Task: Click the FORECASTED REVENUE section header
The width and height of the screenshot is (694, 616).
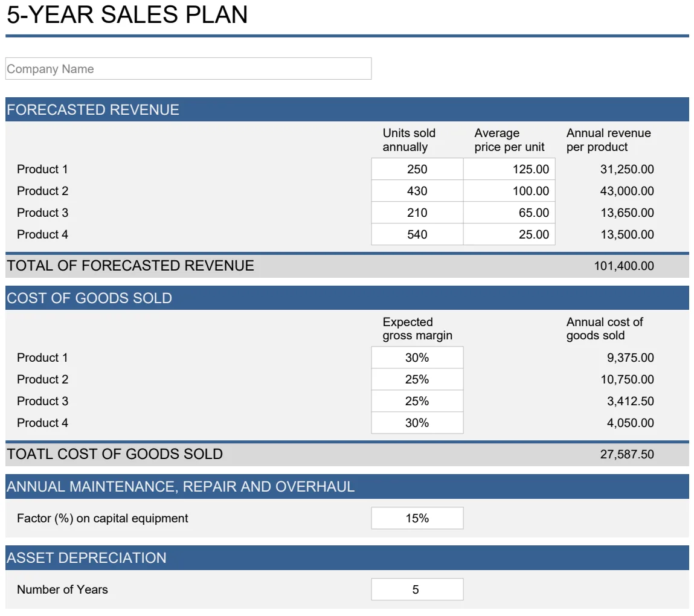Action: click(347, 109)
